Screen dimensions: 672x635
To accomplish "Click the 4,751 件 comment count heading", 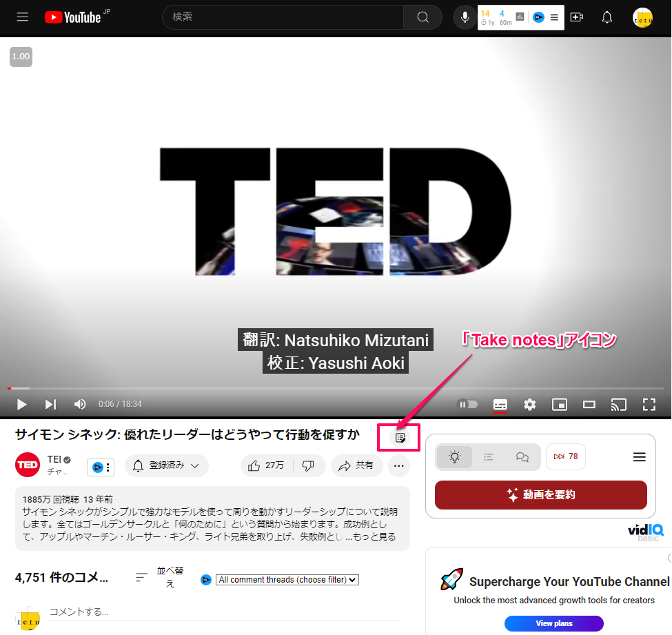I will [62, 578].
